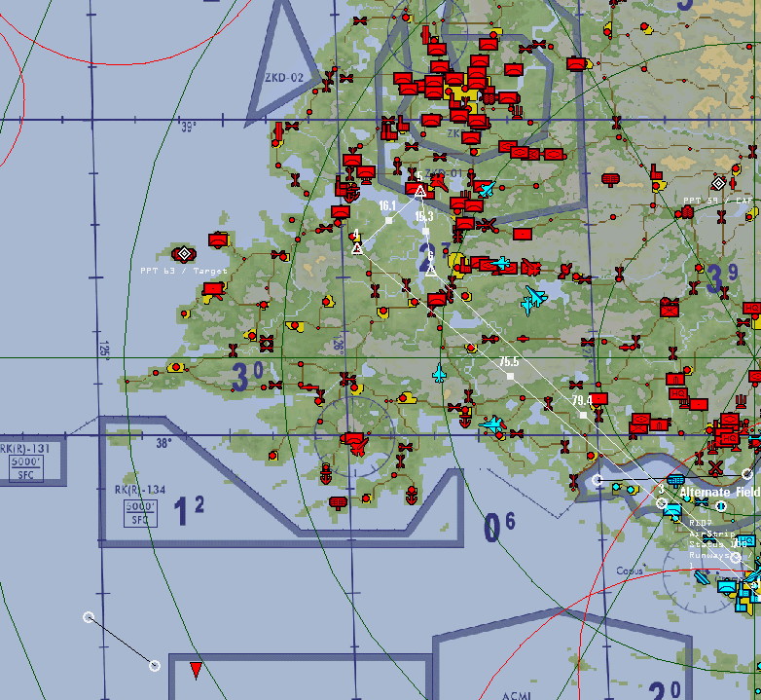Click the east circle of the black line above Alternate Field
The height and width of the screenshot is (700, 761).
coord(747,474)
